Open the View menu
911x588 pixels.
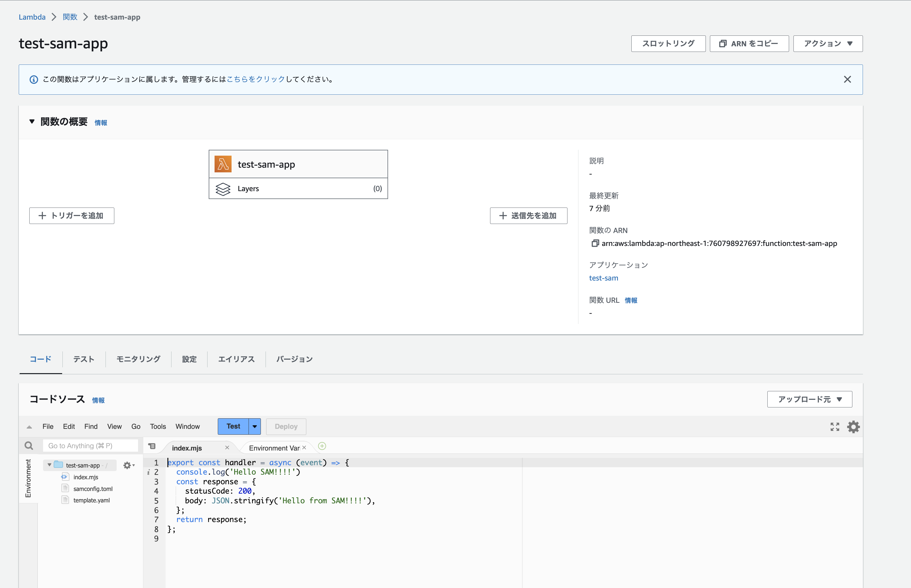[x=114, y=426]
